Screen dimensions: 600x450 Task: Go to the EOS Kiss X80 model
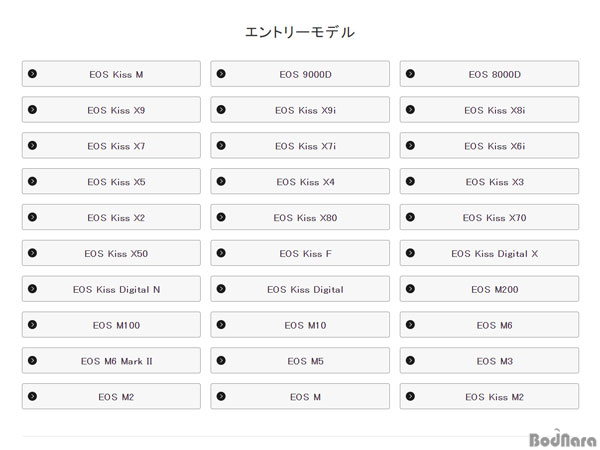[x=300, y=217]
